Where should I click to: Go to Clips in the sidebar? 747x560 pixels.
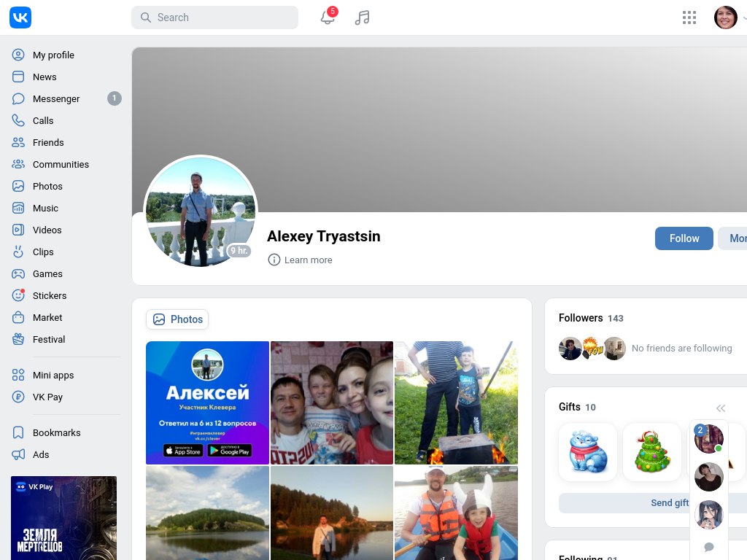[x=43, y=252]
